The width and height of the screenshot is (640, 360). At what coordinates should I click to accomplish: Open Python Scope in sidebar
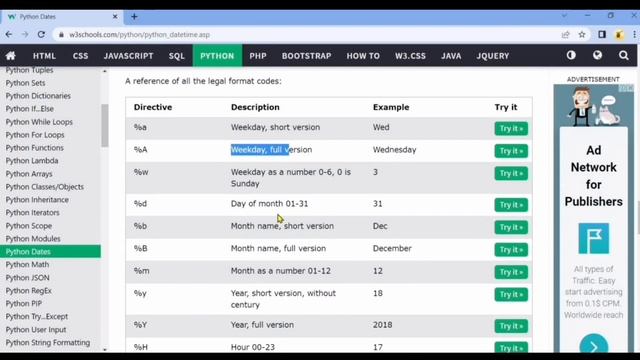[29, 226]
